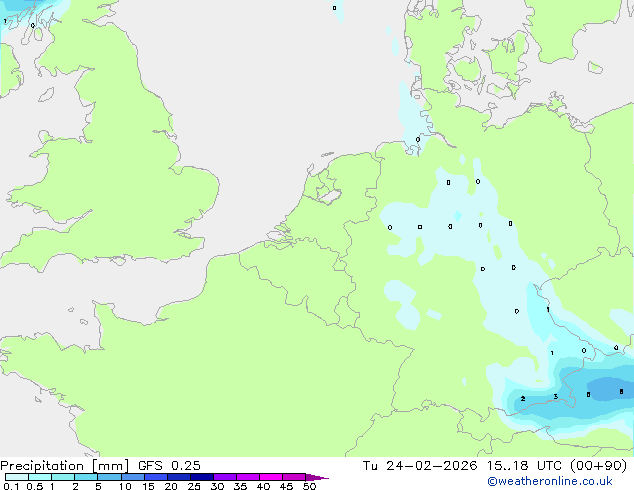634x490 pixels.
Task: Open the weatheronline.co.uk link
Action: pos(550,481)
